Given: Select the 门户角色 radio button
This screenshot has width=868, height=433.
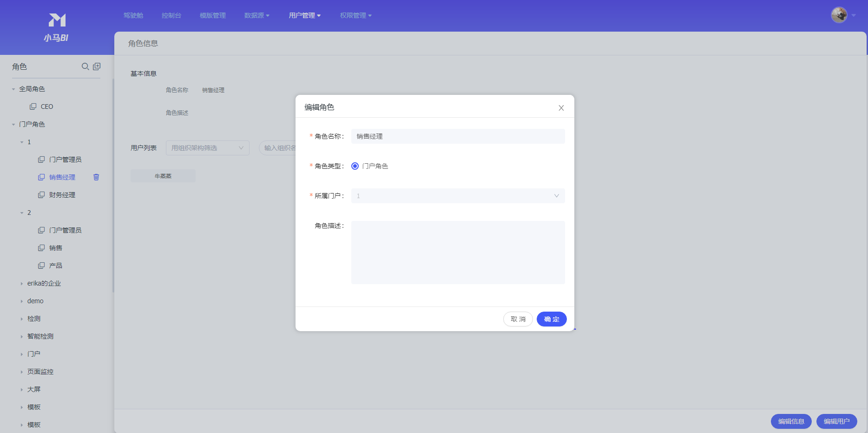Looking at the screenshot, I should pos(355,166).
